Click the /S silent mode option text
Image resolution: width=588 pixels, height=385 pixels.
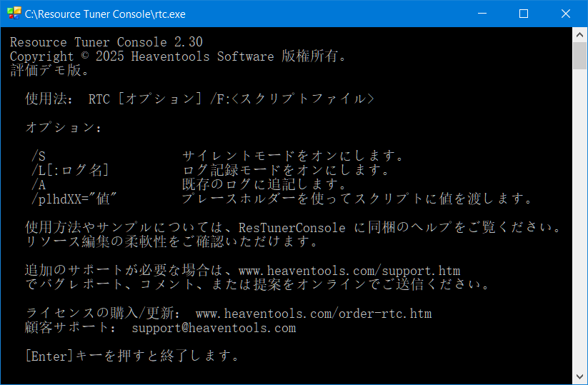click(40, 156)
